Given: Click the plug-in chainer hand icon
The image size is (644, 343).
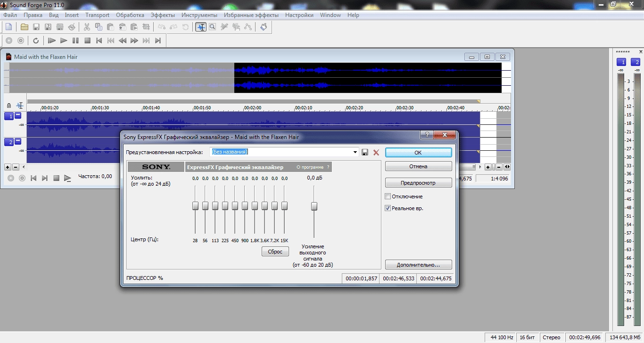Looking at the screenshot, I should 264,27.
